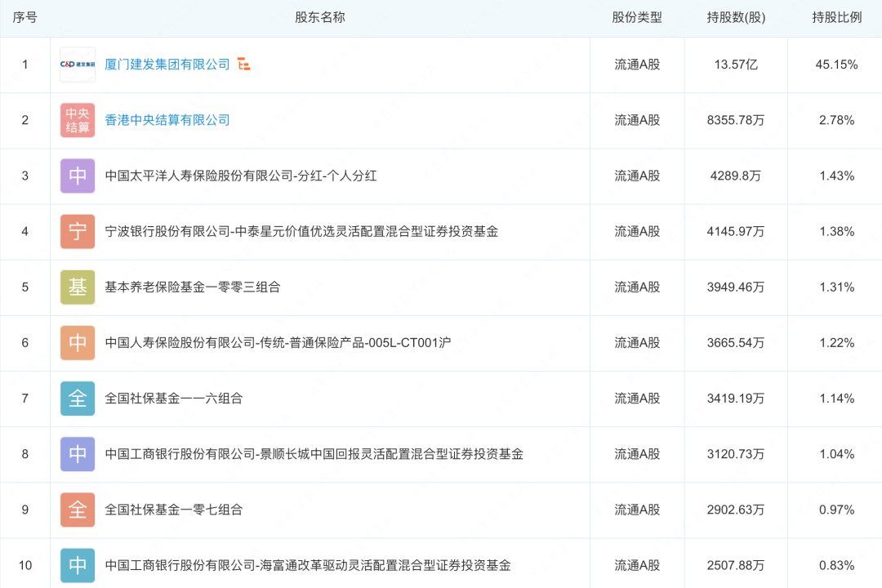Image resolution: width=882 pixels, height=588 pixels.
Task: Click the 1.31% holding ratio
Action: (x=836, y=287)
